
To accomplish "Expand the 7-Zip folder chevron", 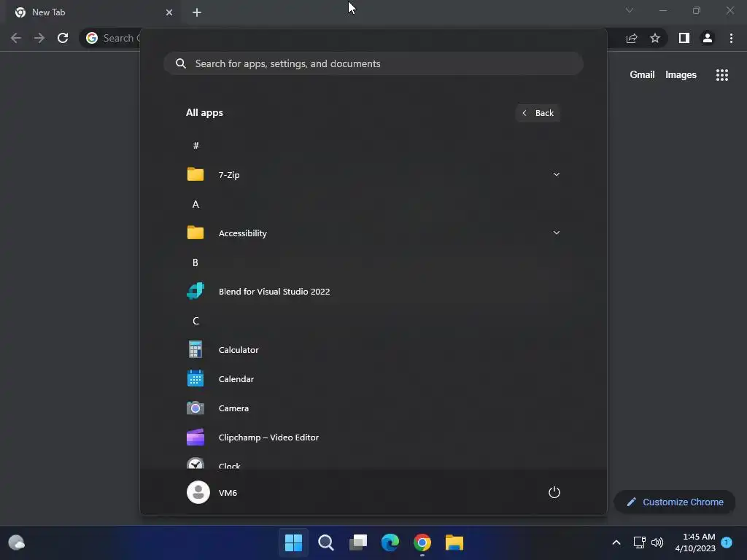I will [x=557, y=174].
